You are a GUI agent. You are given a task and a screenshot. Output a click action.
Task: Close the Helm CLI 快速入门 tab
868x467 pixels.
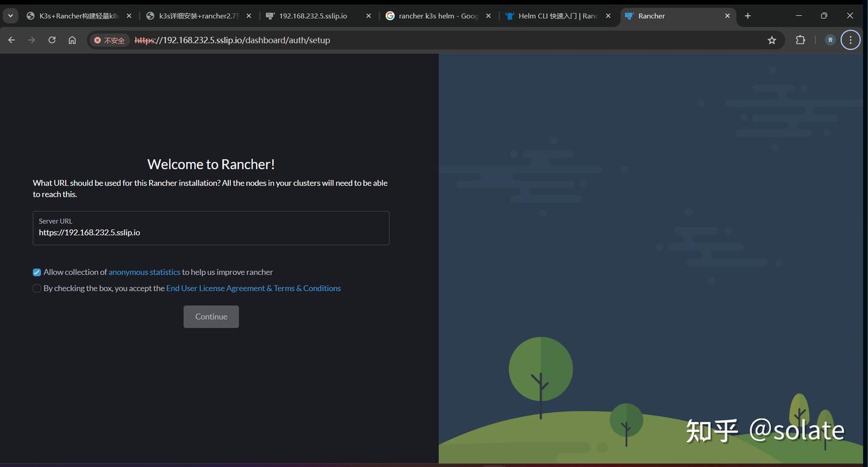point(608,16)
